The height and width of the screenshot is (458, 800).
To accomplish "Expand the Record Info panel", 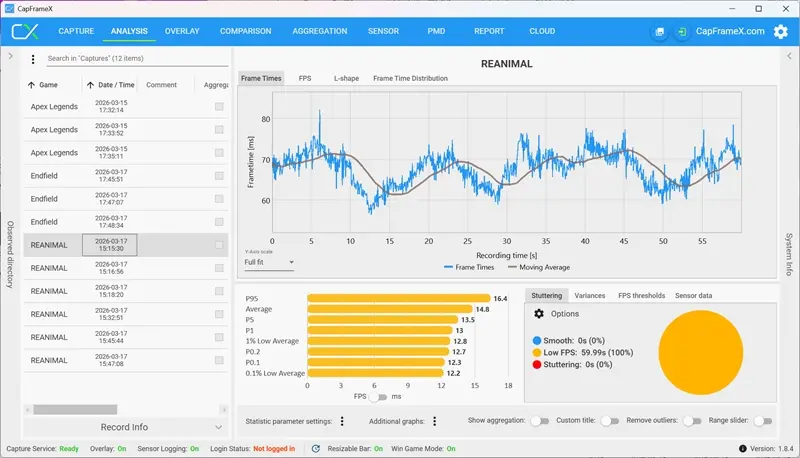I will tap(125, 427).
